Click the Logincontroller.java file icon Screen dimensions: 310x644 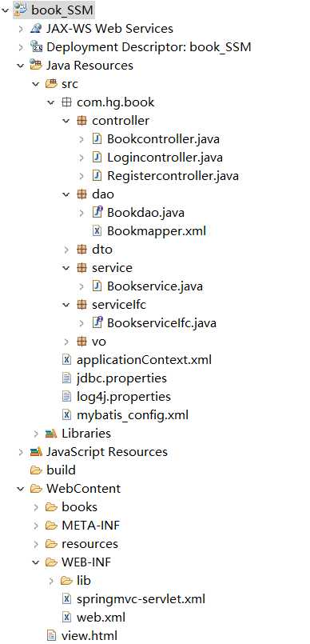tap(97, 158)
